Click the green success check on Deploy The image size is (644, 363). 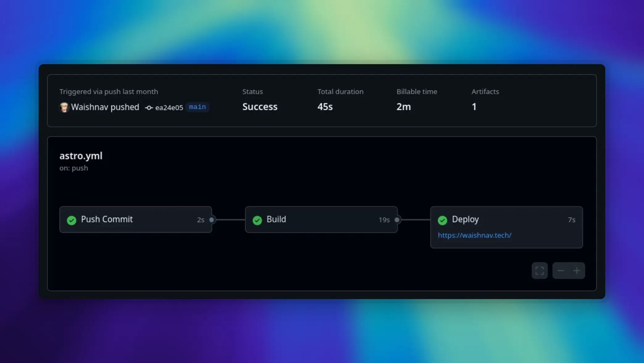tap(443, 220)
